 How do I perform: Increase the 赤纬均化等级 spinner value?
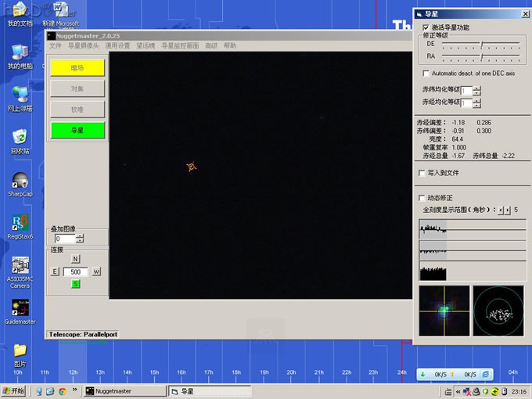477,88
